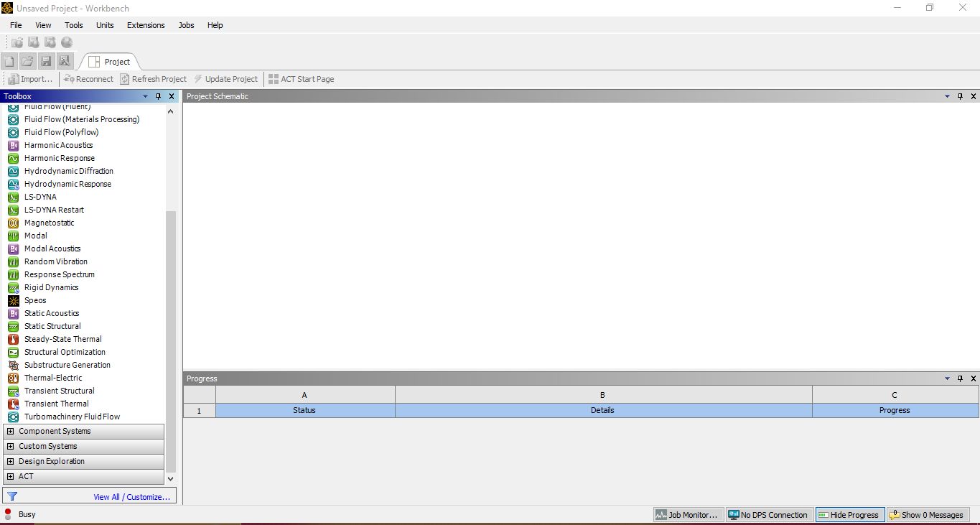Open the View menu
The height and width of the screenshot is (525, 980).
pos(43,25)
